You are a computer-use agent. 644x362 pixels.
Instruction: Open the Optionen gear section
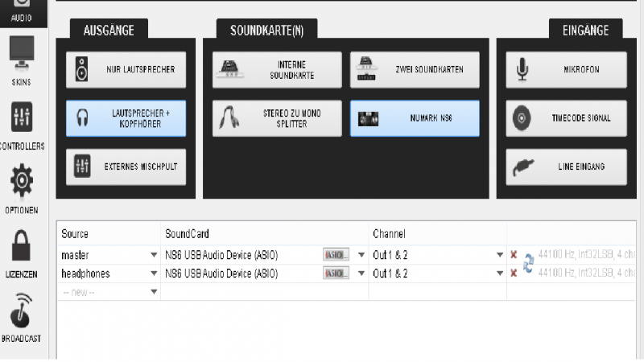pos(22,189)
